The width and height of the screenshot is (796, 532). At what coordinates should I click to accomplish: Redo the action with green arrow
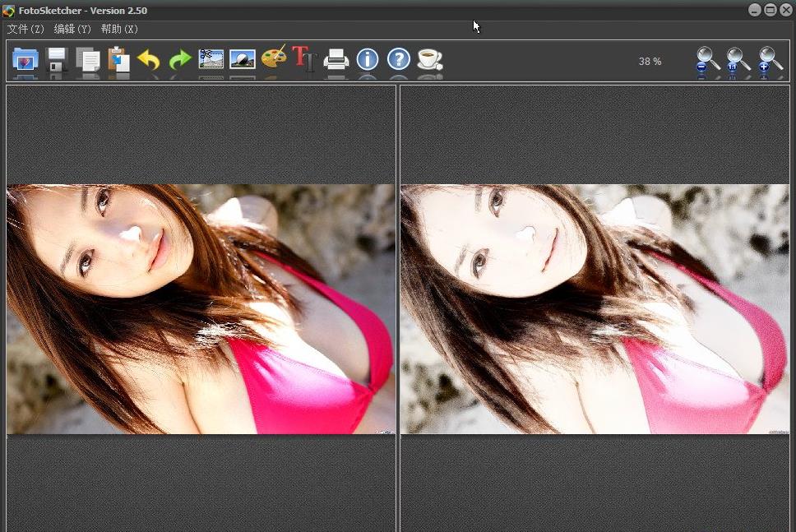(180, 60)
